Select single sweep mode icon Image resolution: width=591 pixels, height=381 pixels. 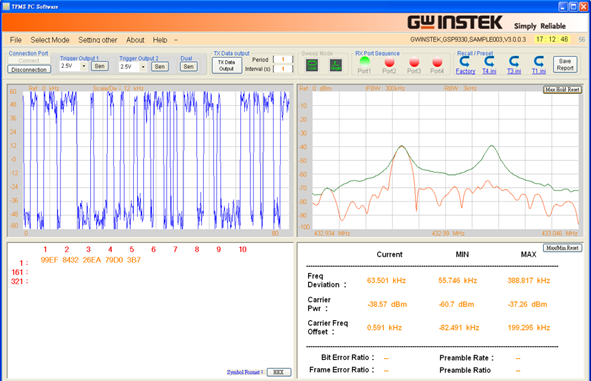click(x=336, y=65)
